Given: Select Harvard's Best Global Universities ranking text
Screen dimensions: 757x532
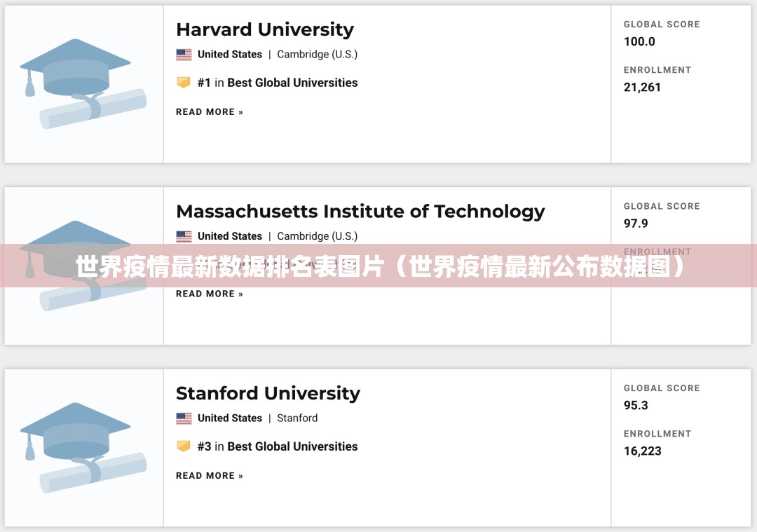Looking at the screenshot, I should [x=292, y=82].
